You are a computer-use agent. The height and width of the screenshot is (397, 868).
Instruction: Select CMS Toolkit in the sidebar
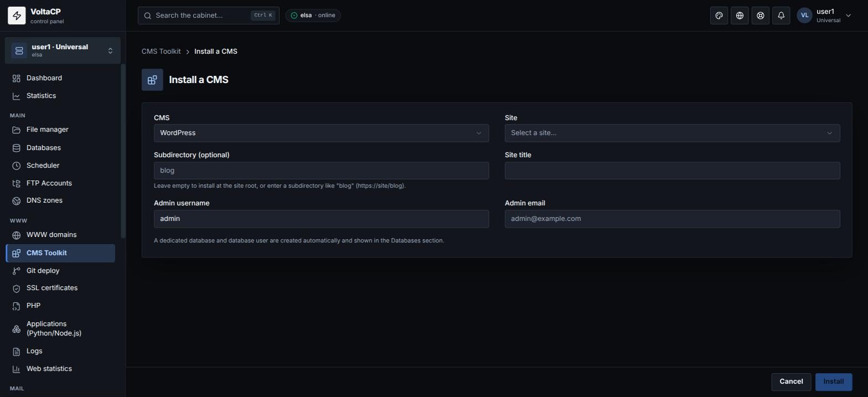point(60,253)
